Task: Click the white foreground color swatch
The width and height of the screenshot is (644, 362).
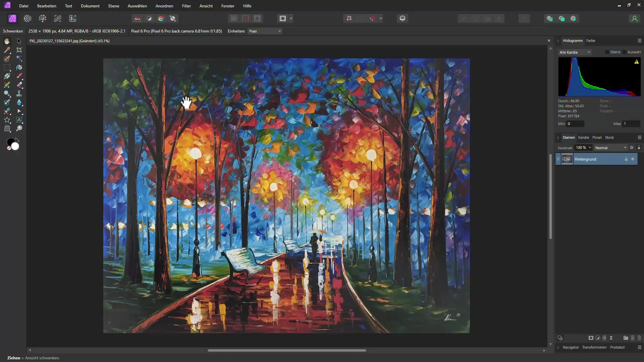Action: pos(15,146)
